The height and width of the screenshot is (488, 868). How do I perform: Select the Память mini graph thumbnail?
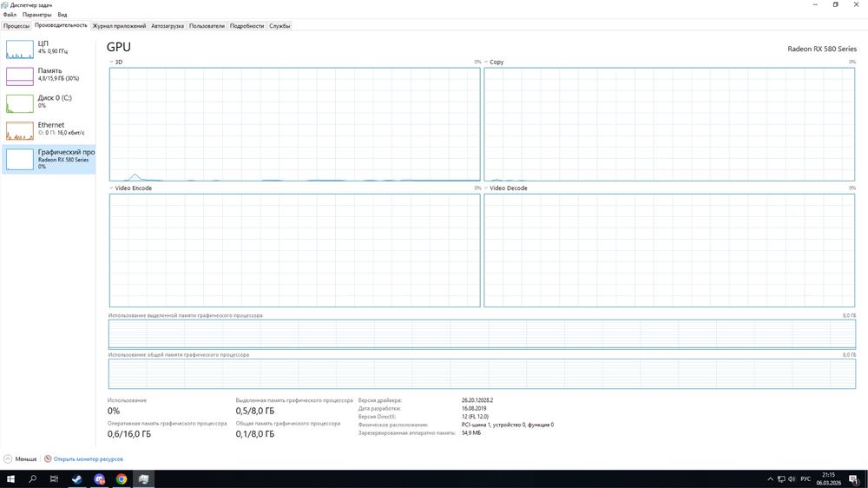[20, 76]
